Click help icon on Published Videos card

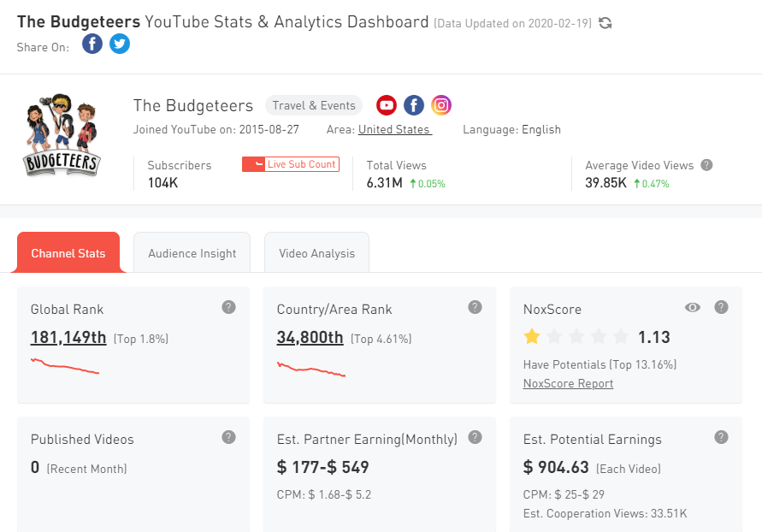[x=229, y=437]
